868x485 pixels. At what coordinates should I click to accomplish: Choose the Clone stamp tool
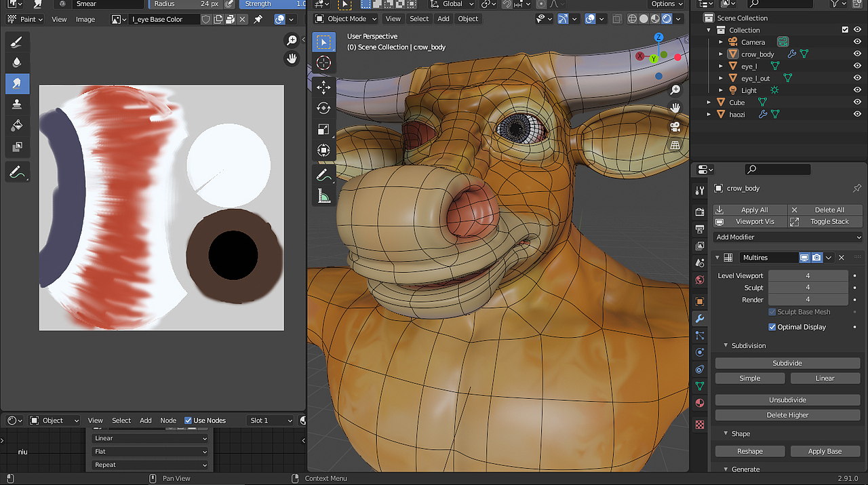pos(17,104)
